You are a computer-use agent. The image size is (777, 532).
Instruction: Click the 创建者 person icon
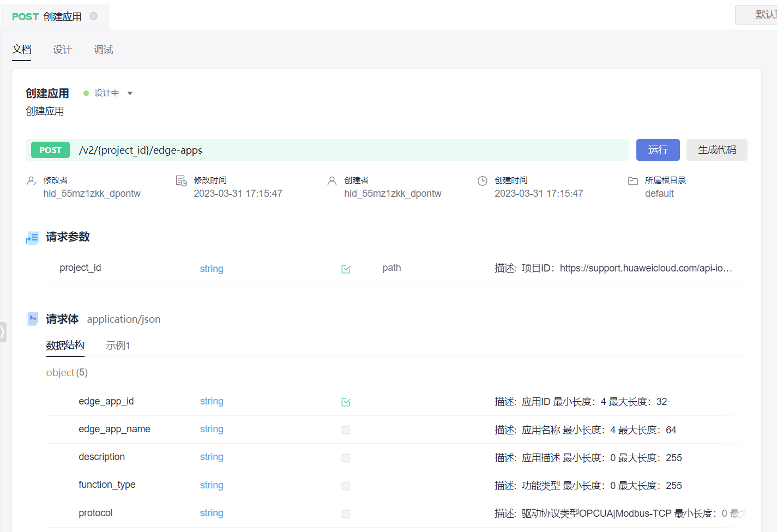[332, 181]
